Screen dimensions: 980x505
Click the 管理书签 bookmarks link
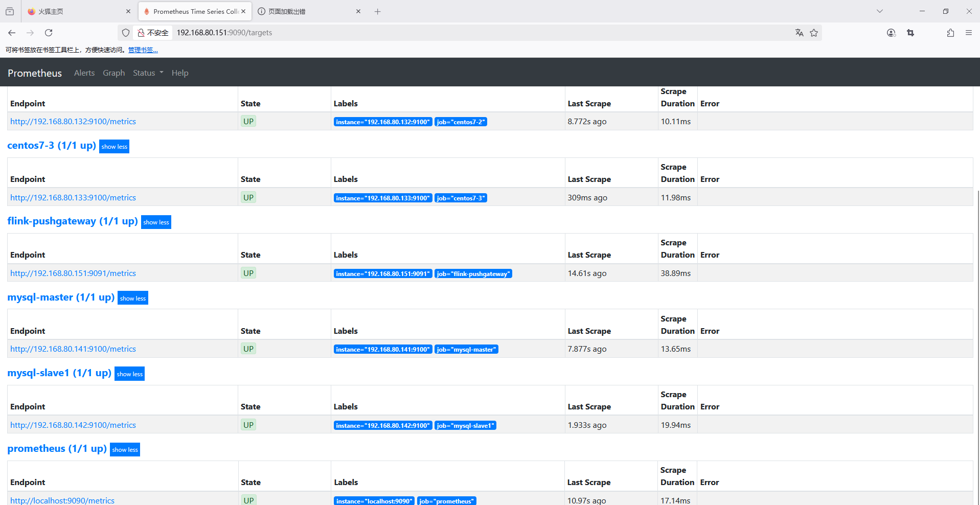(143, 50)
